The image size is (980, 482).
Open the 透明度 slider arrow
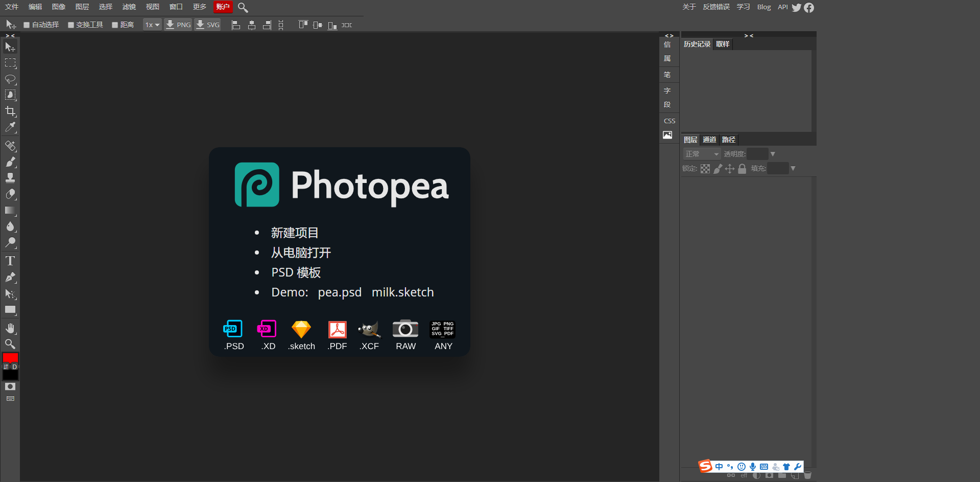tap(773, 154)
